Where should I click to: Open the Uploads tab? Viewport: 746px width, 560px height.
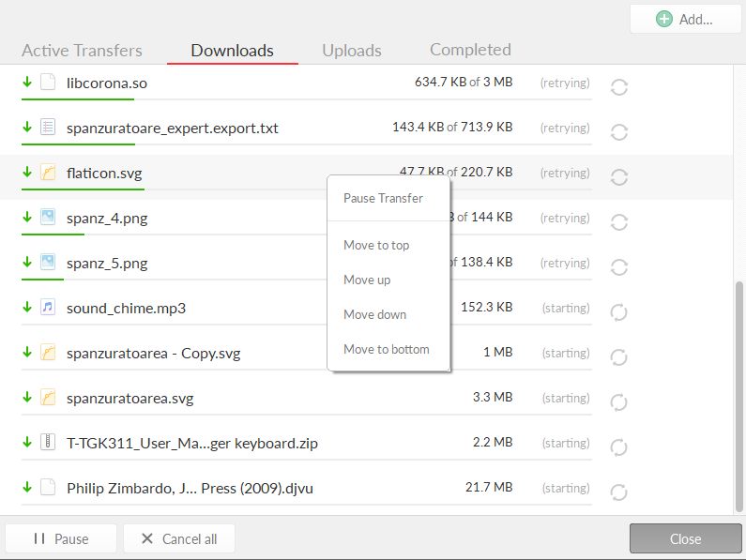coord(352,51)
